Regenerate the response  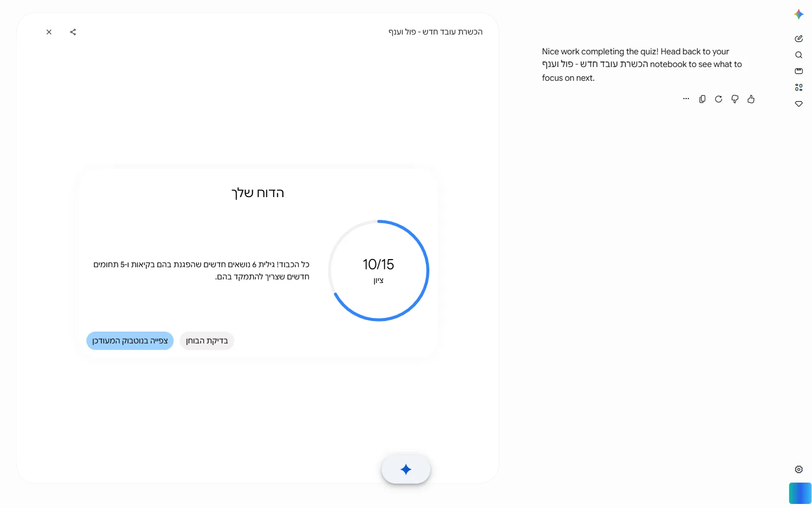(x=719, y=99)
